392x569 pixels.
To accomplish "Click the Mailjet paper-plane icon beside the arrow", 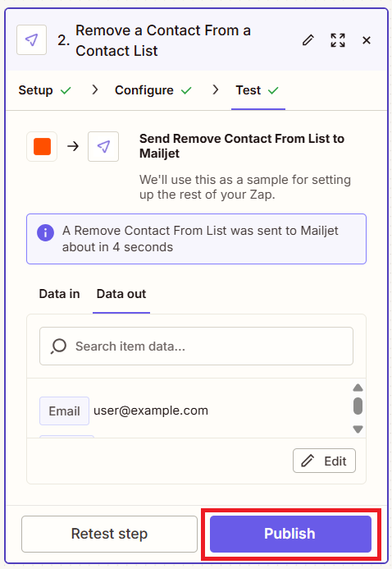I will [103, 146].
